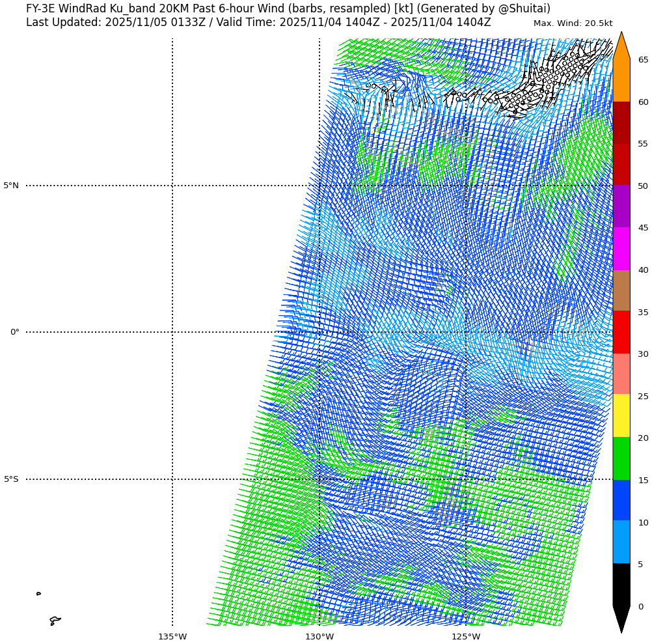
Task: Select the 130°W longitude axis label
Action: coord(319,636)
